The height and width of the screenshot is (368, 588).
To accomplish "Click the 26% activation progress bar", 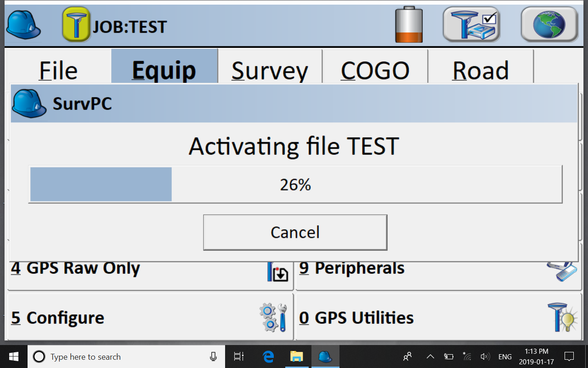I will pos(295,184).
